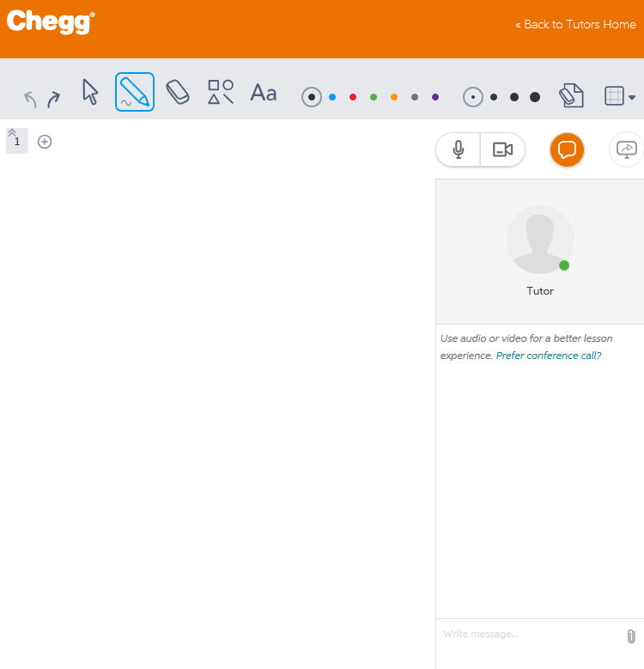
Task: Add a new whiteboard page
Action: point(45,142)
